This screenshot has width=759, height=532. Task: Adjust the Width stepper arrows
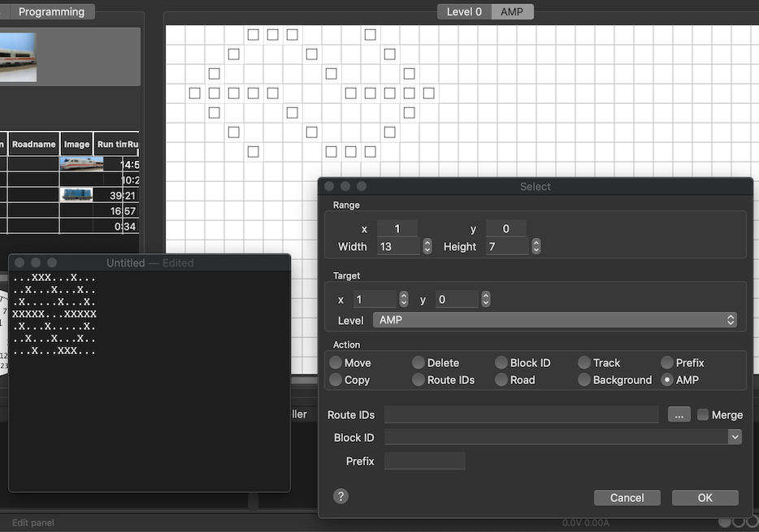pyautogui.click(x=427, y=246)
